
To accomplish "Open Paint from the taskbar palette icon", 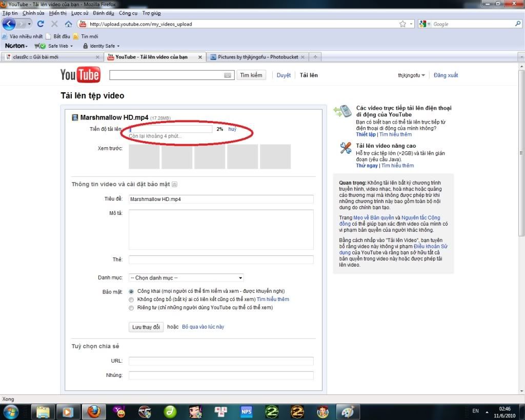I will 348,412.
